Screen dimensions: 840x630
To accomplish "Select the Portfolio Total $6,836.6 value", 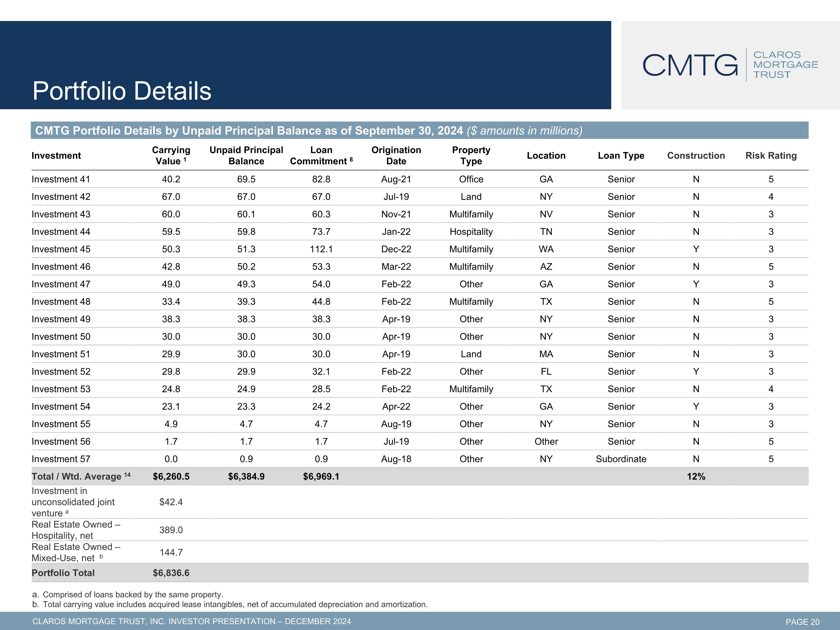I will point(171,573).
